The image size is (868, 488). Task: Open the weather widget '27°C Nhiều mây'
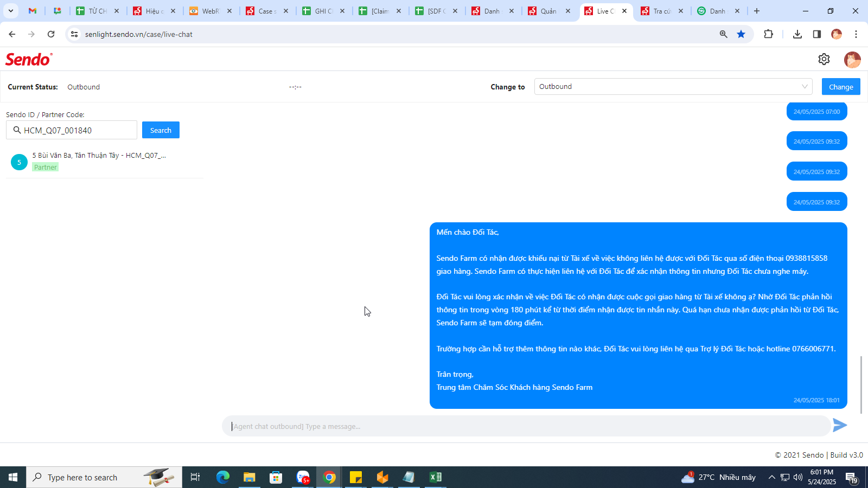point(719,477)
